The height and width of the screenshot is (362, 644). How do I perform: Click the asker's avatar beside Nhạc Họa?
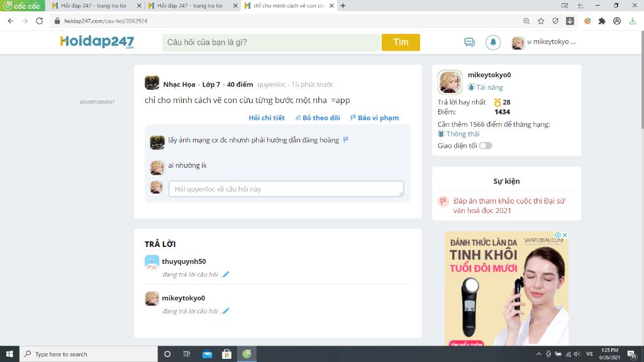coord(152,83)
